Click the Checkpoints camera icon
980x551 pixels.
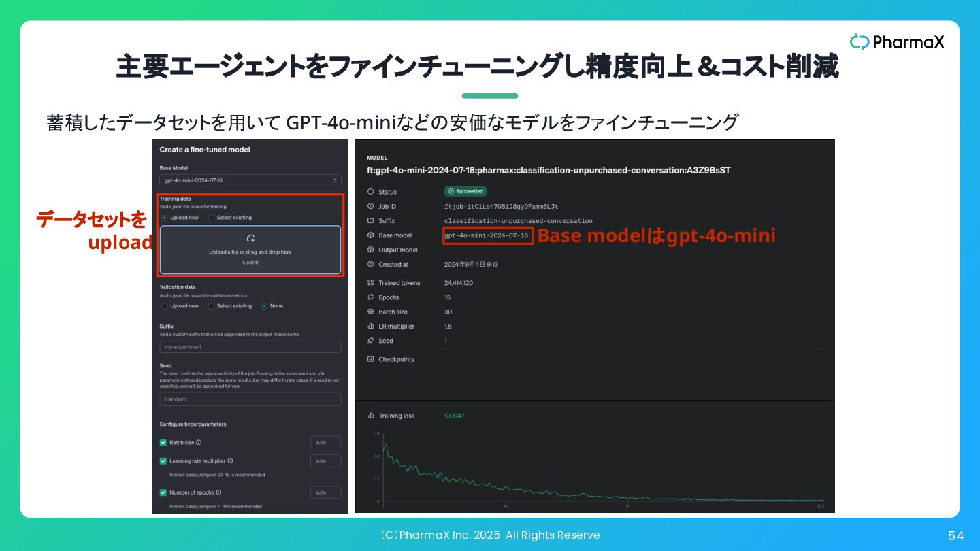coord(370,358)
